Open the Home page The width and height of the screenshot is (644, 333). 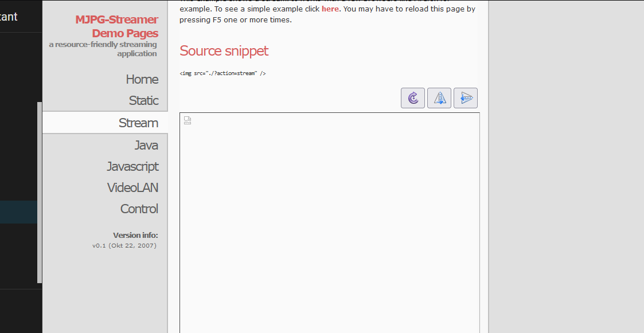142,79
